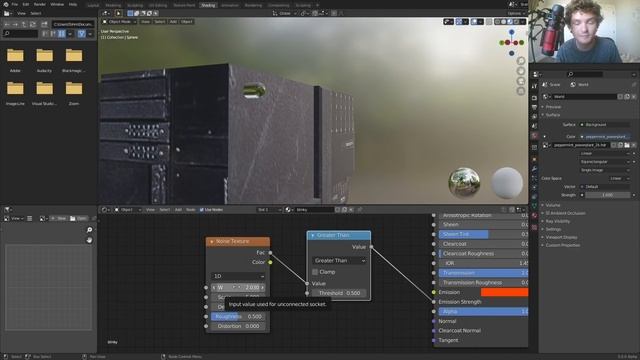This screenshot has height=360, width=640.
Task: Open the Global transform orientation dropdown
Action: click(284, 13)
